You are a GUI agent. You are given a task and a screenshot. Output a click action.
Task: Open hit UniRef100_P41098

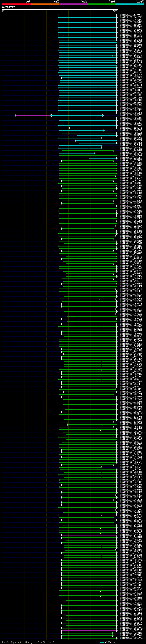[x=131, y=17]
